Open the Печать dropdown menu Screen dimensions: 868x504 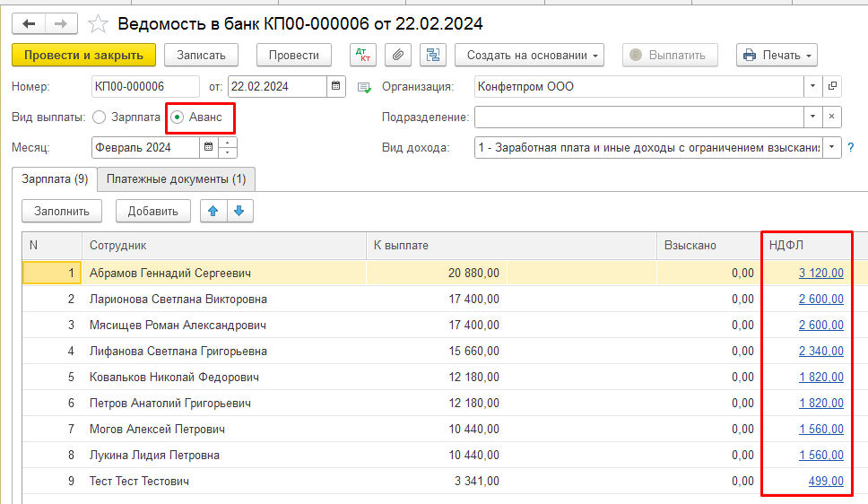(x=777, y=55)
